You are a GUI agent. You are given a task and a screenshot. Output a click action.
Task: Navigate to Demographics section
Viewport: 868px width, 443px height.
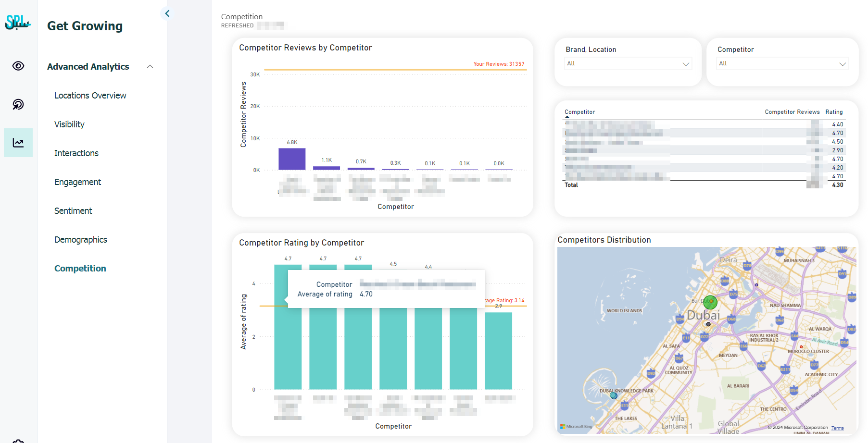coord(80,240)
